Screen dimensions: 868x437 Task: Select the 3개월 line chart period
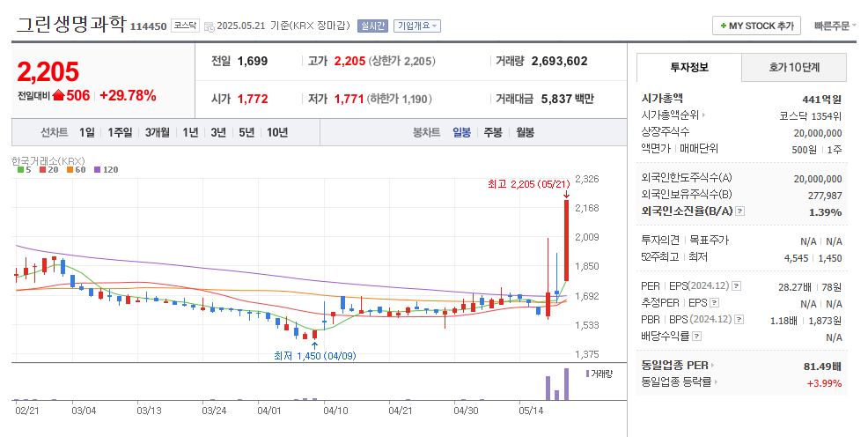pos(158,132)
